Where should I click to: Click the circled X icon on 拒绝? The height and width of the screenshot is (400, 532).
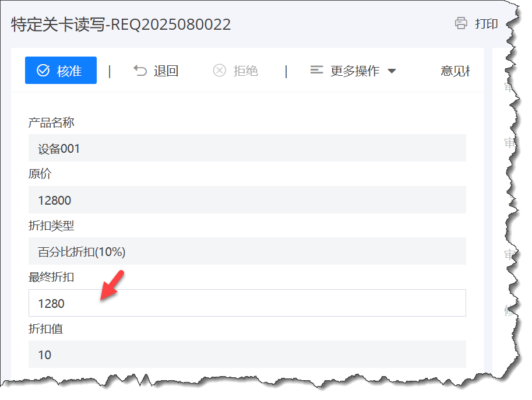pyautogui.click(x=219, y=70)
